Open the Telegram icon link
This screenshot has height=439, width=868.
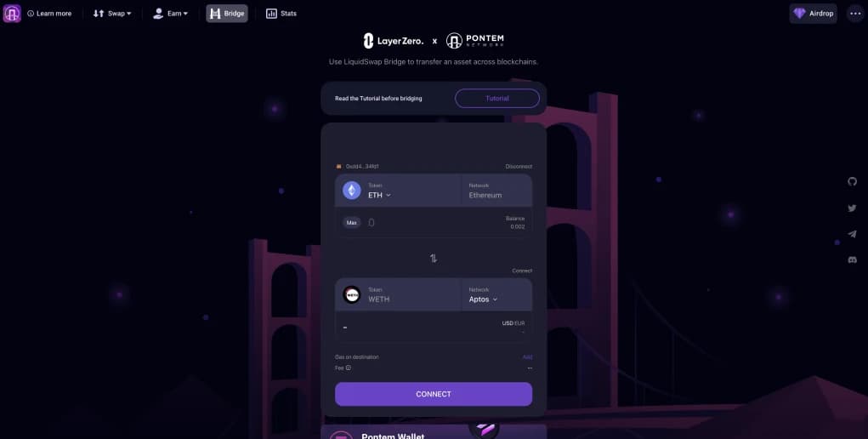pyautogui.click(x=852, y=234)
